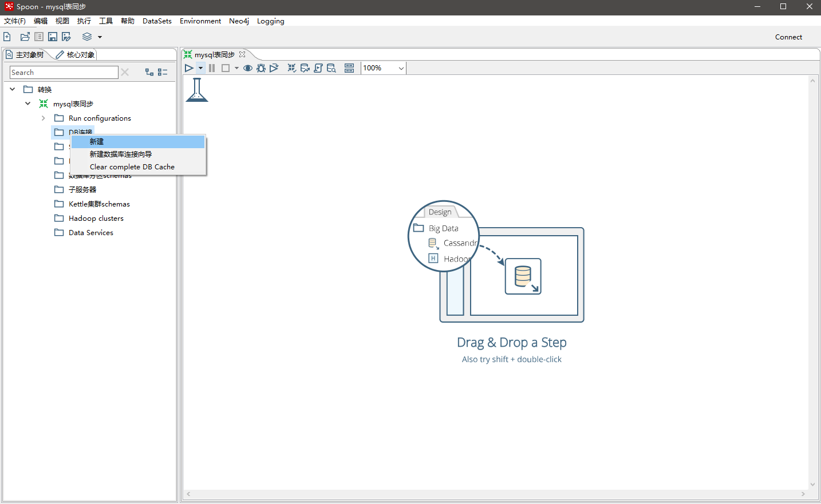Choose 新建数据库连接向导 from context menu
Screen dimensions: 821x504
(138, 154)
